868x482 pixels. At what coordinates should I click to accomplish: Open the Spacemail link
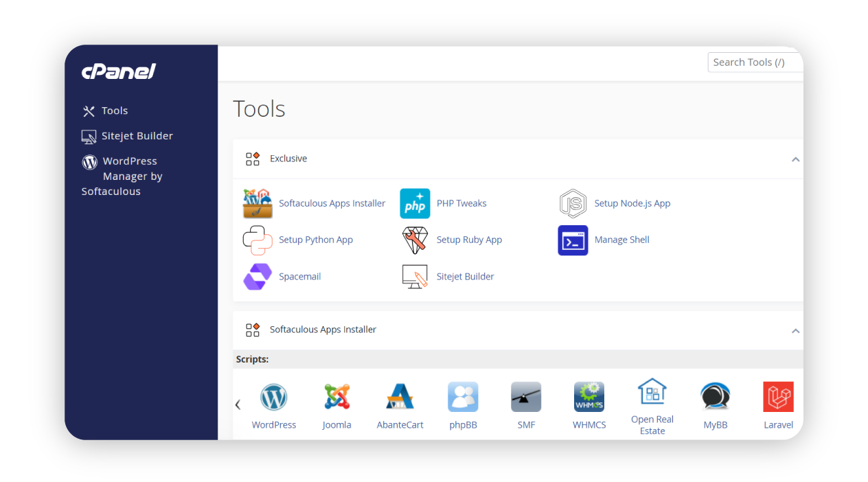[300, 277]
